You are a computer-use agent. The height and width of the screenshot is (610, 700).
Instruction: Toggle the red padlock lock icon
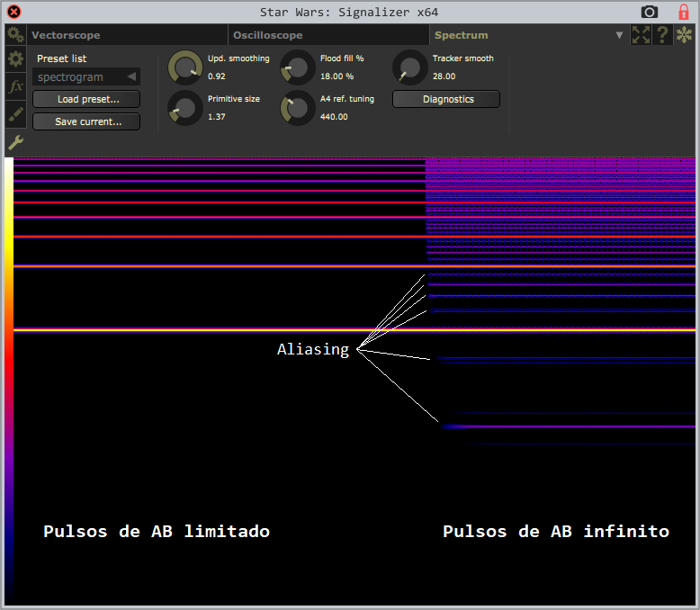684,12
